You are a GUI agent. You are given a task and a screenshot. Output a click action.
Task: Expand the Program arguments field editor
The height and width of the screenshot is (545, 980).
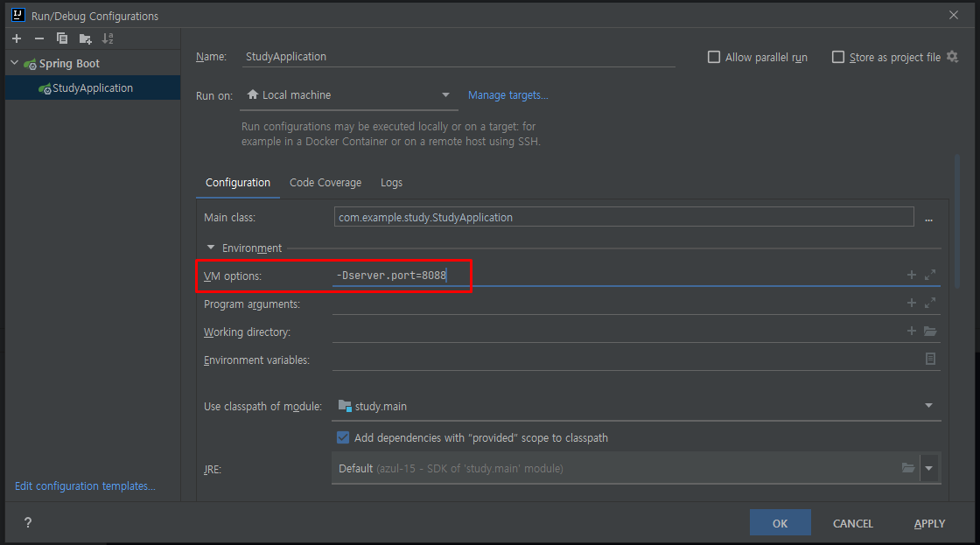click(930, 304)
